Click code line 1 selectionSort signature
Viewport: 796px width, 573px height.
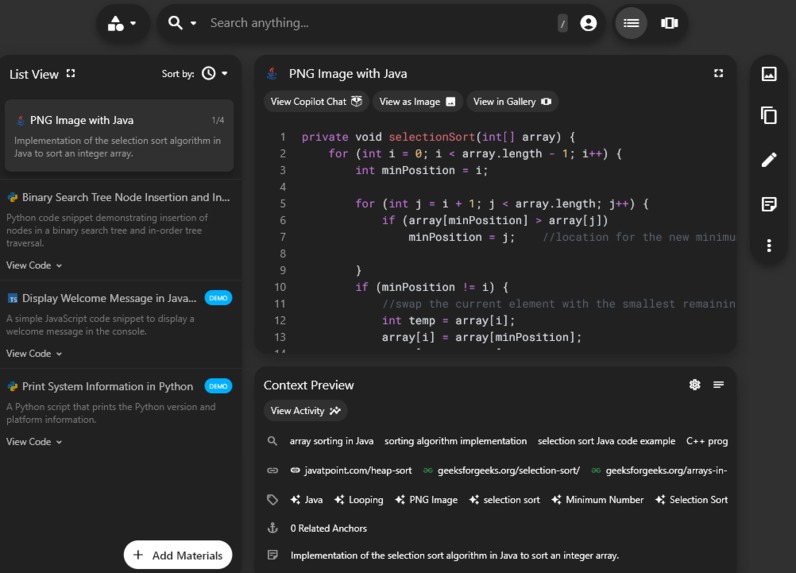click(x=439, y=137)
